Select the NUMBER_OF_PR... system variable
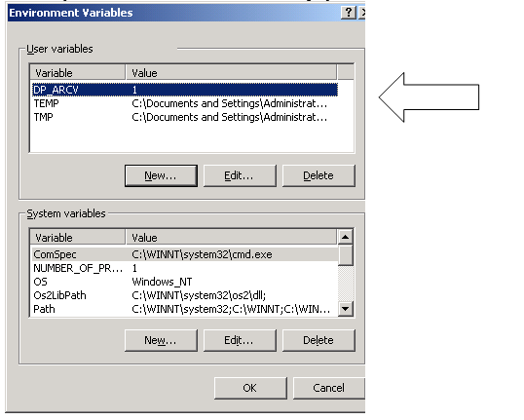This screenshot has height=420, width=524. tap(185, 268)
